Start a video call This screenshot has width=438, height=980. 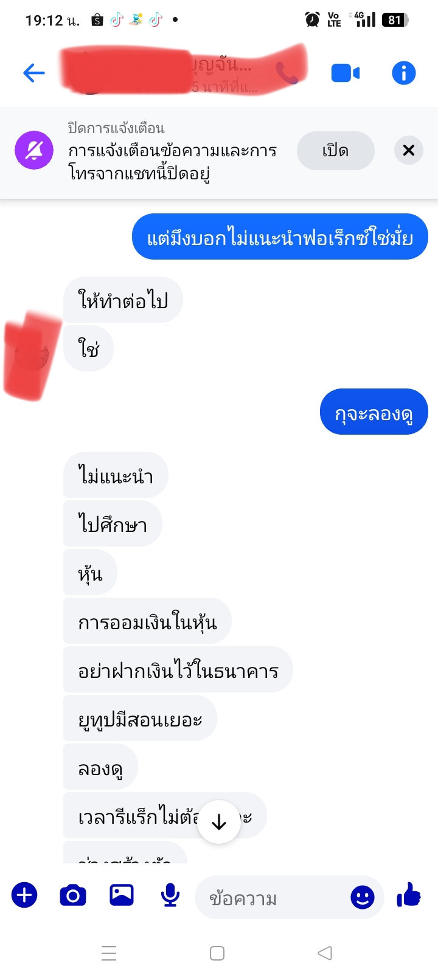coord(345,74)
